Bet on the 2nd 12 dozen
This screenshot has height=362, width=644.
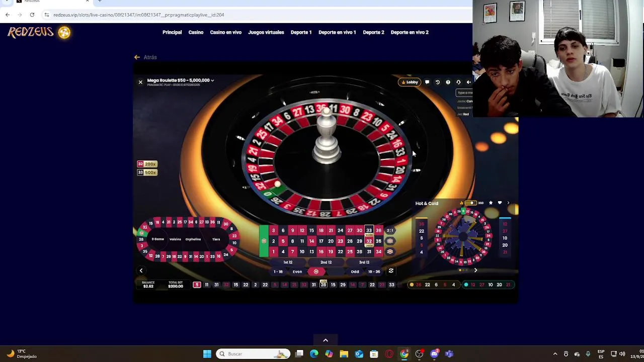click(326, 262)
